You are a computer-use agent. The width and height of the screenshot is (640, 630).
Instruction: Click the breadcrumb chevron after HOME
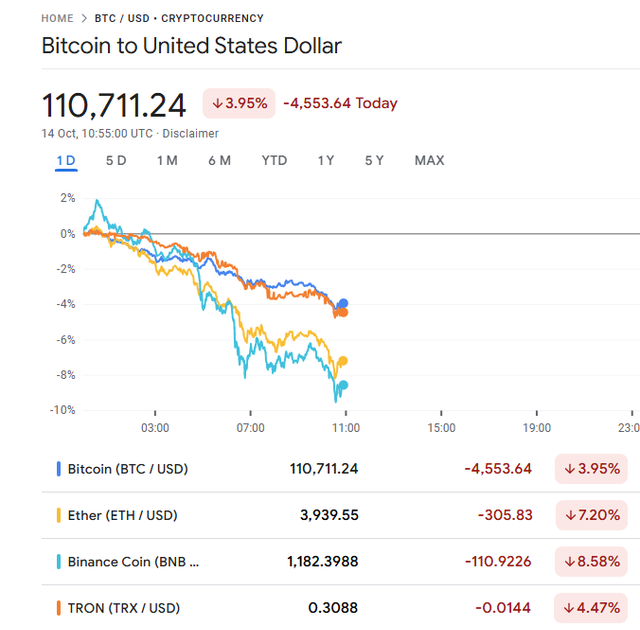coord(83,18)
